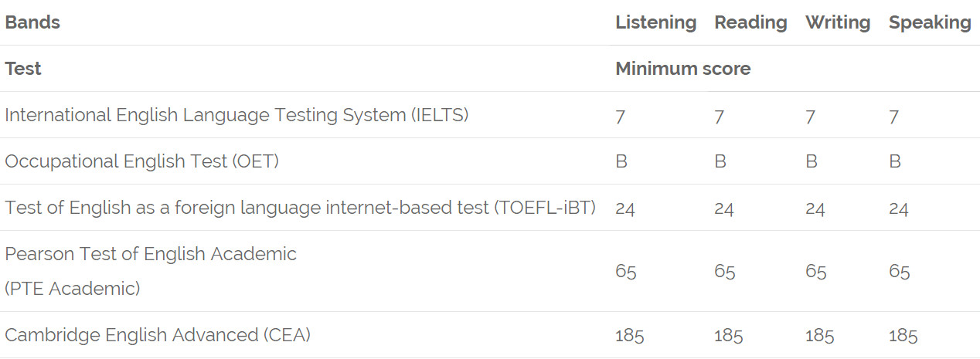Screen dimensions: 980x359
Task: Click the OET Speaking score B
Action: point(895,162)
